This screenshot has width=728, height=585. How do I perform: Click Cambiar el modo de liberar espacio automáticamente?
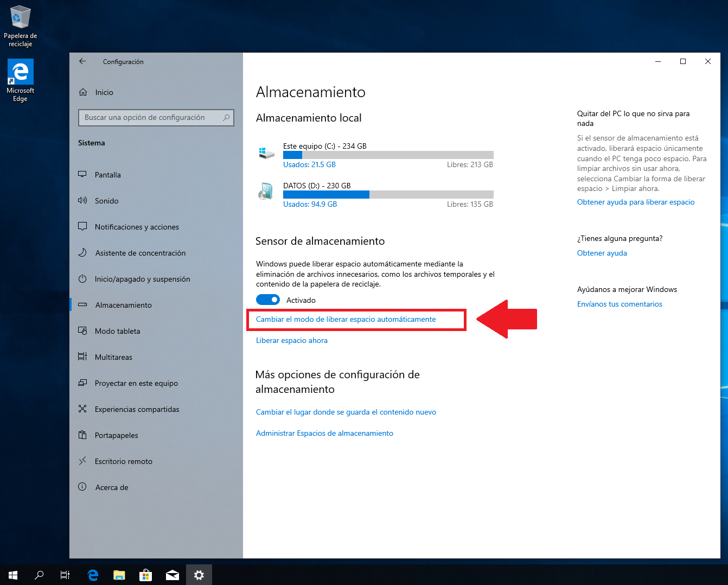click(346, 319)
